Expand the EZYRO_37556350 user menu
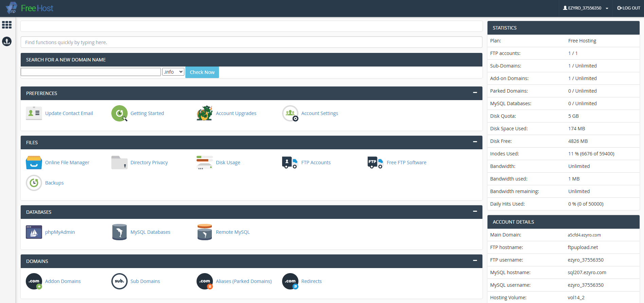 [586, 8]
